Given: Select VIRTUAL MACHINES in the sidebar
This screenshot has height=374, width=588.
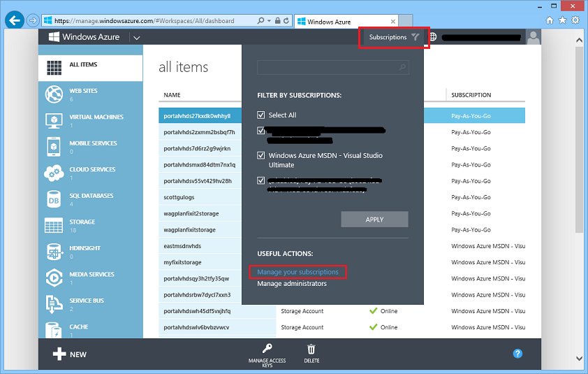Looking at the screenshot, I should coord(90,120).
